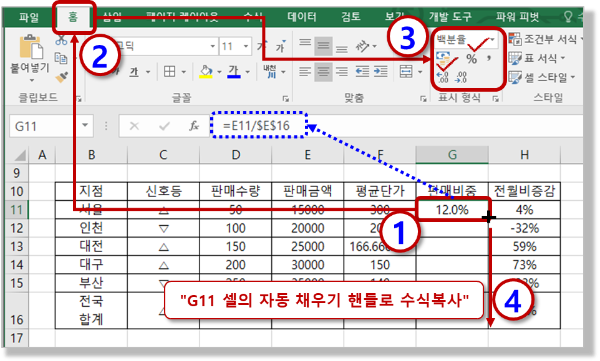Open Conditional Formatting (조건부 서식)

(x=545, y=39)
